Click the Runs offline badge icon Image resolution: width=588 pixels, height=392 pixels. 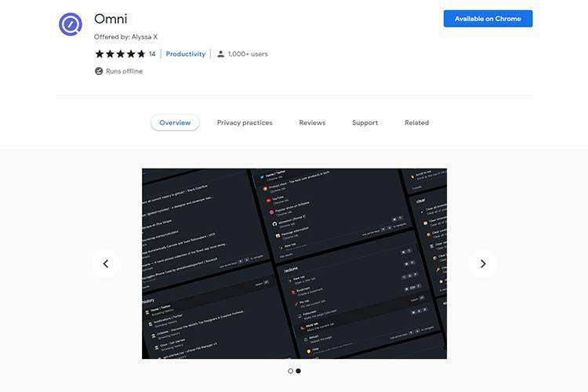point(99,71)
